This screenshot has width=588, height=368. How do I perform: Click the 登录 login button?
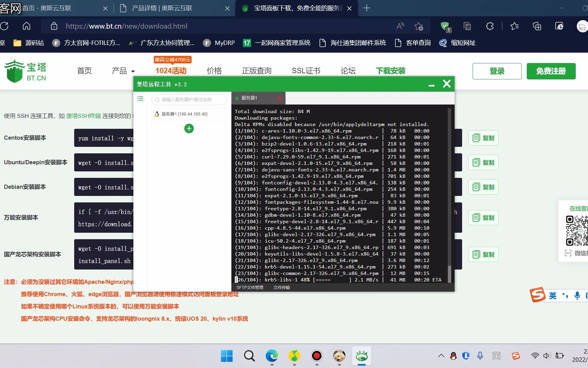(497, 71)
